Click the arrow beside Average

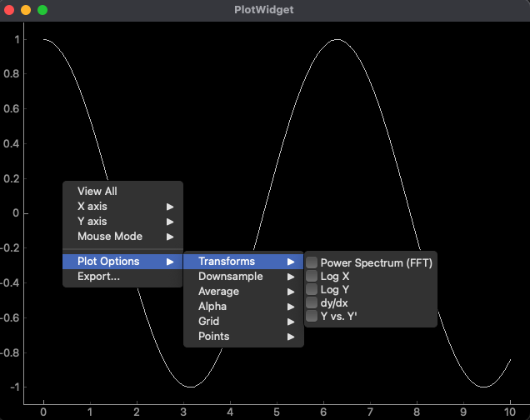point(291,292)
